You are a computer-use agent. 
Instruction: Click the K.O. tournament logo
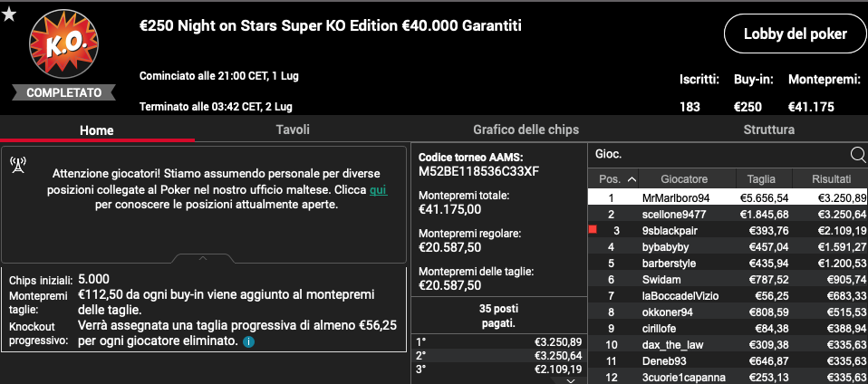tap(64, 43)
